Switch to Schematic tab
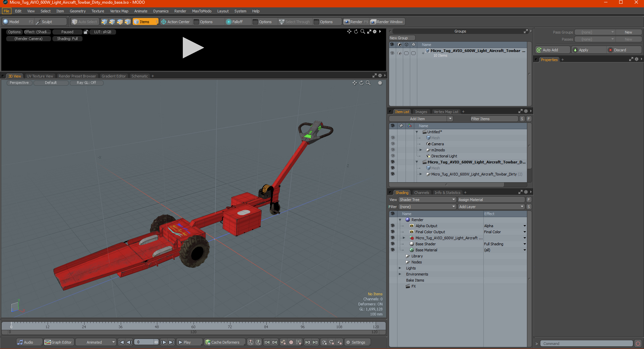644x349 pixels. click(x=140, y=76)
